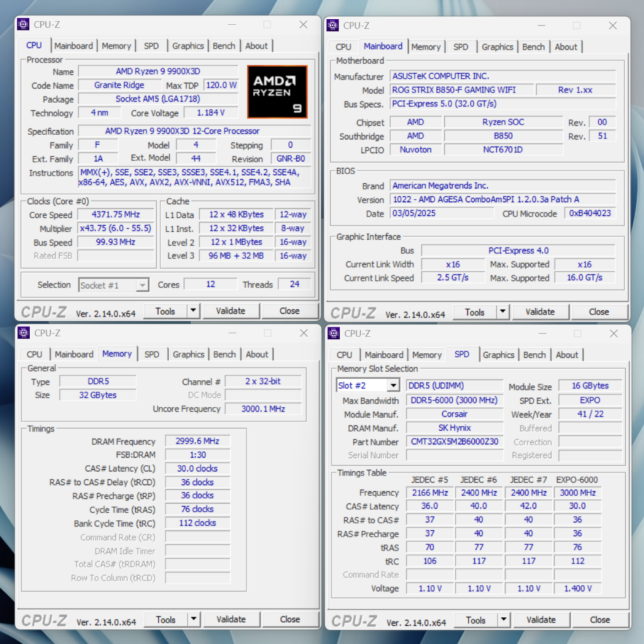The image size is (644, 644).
Task: Click the Tools button in the bottom-left Memory window
Action: tap(166, 619)
